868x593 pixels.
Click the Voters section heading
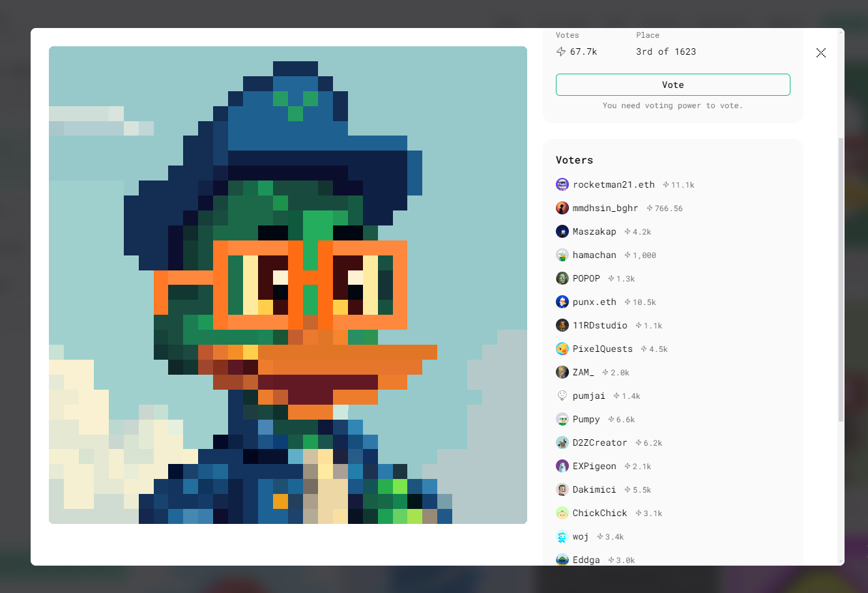[575, 160]
